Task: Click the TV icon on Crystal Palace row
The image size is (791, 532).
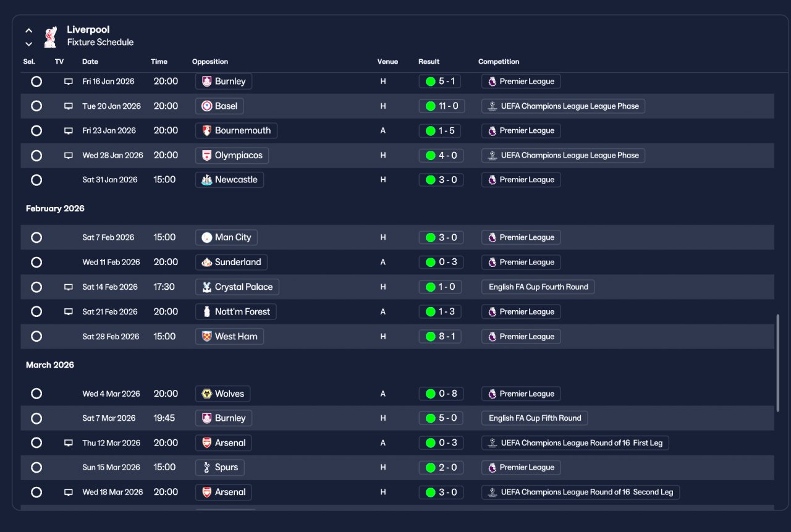Action: [x=69, y=287]
